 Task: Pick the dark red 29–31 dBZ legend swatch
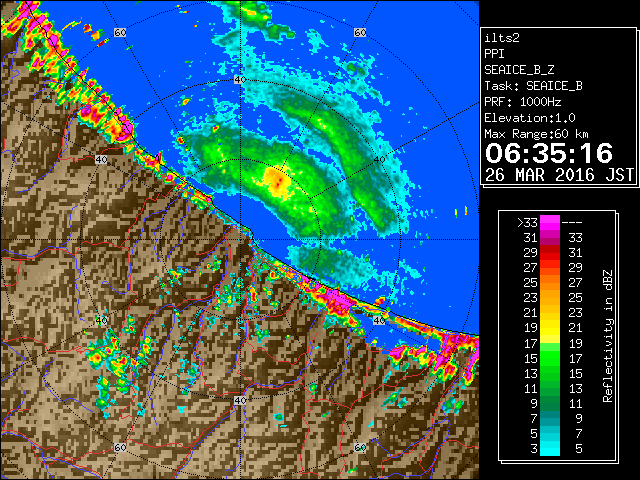550,253
